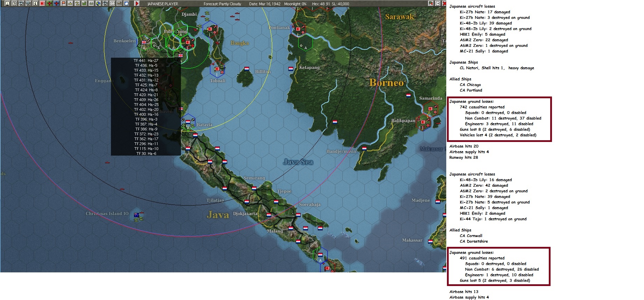Click the 'Forecast: Partly Cloudy' status text
The height and width of the screenshot is (300, 644).
click(x=222, y=4)
